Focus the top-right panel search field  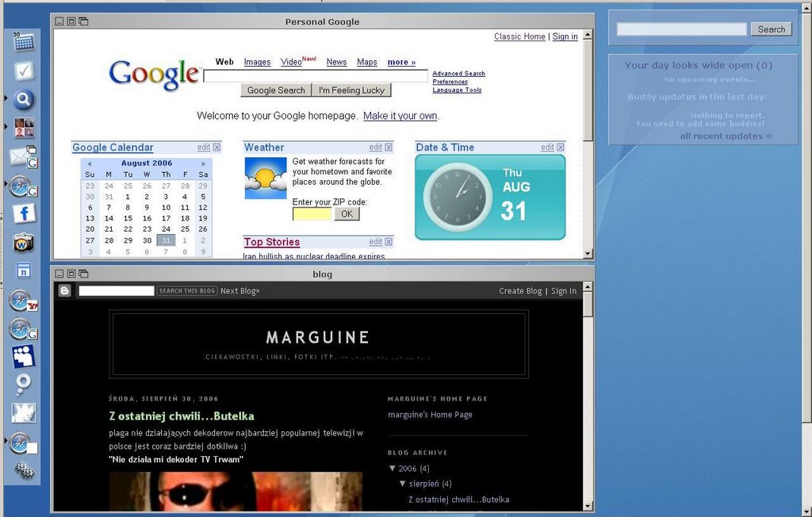[681, 29]
